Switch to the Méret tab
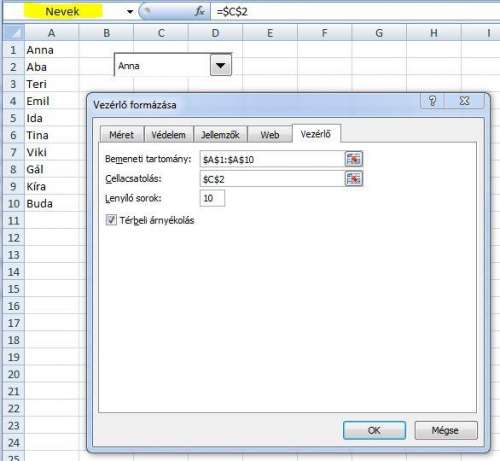 [x=122, y=135]
